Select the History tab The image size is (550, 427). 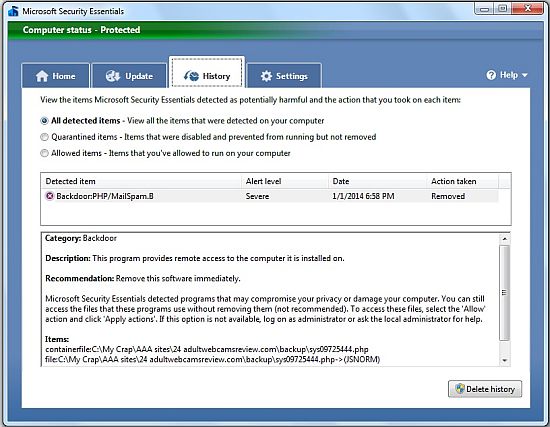pos(207,73)
